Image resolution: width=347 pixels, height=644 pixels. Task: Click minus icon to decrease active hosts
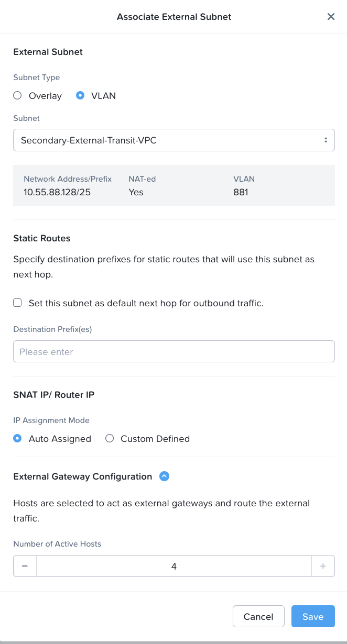click(25, 566)
